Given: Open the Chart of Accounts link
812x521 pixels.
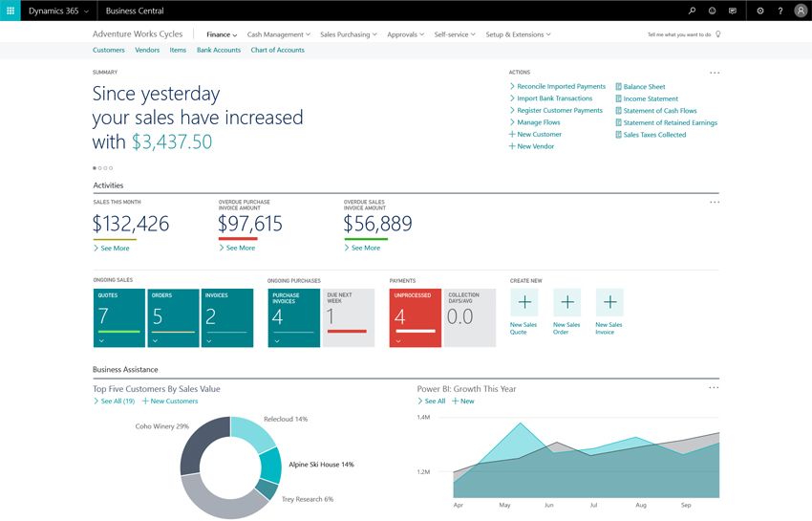Looking at the screenshot, I should coord(278,50).
